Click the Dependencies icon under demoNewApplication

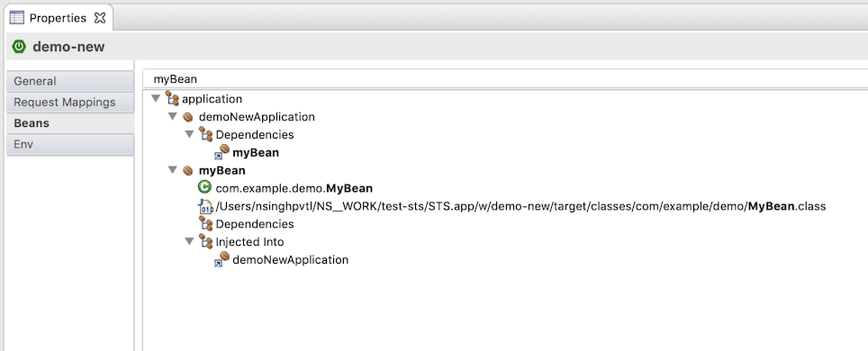point(206,134)
